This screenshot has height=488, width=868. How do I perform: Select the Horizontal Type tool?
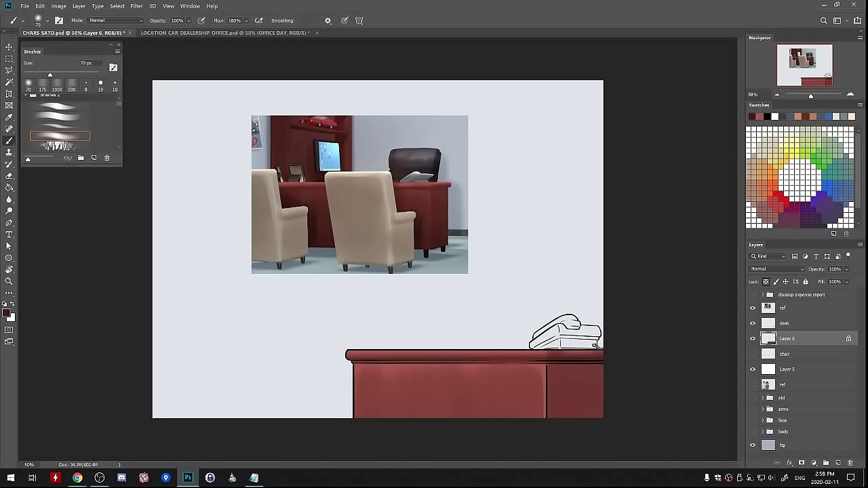9,235
